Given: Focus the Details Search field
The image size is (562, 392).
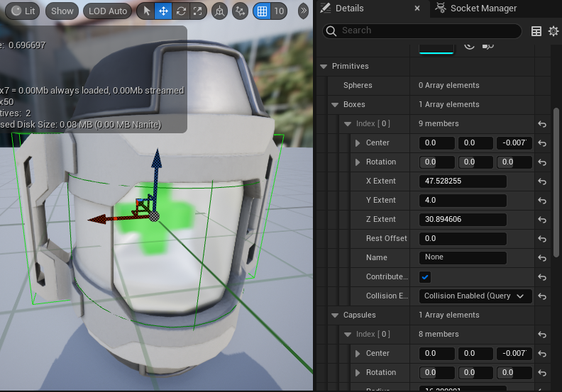Looking at the screenshot, I should pos(422,30).
